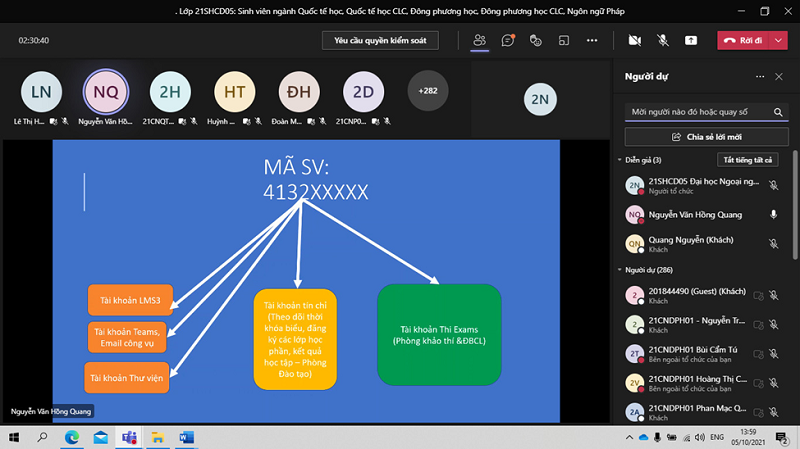800x449 pixels.
Task: Show the +282 additional participants
Action: (x=427, y=91)
